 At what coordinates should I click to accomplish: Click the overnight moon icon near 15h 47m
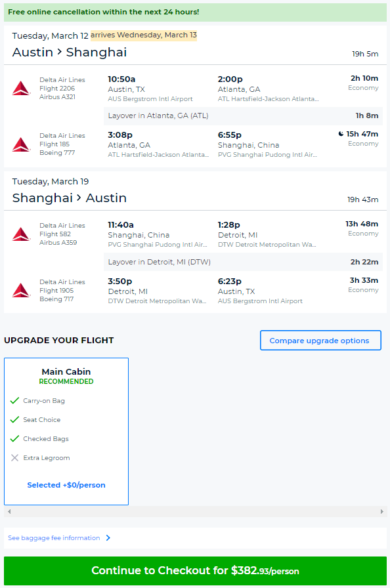341,134
